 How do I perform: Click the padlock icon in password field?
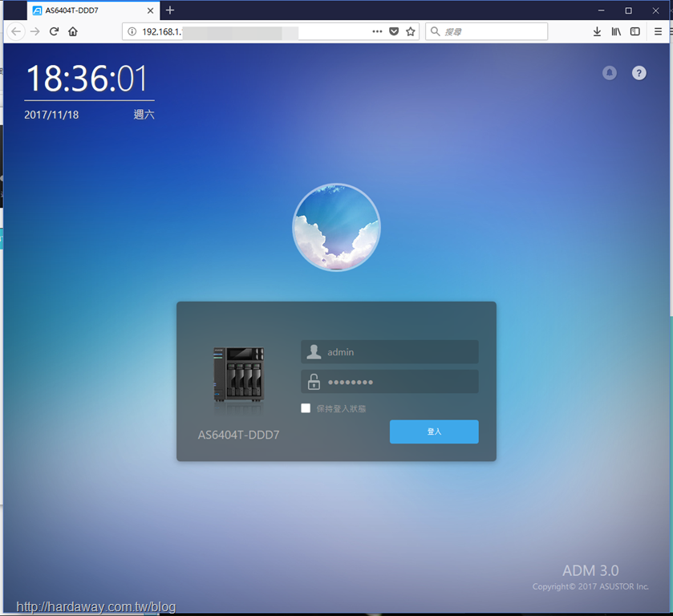point(314,382)
